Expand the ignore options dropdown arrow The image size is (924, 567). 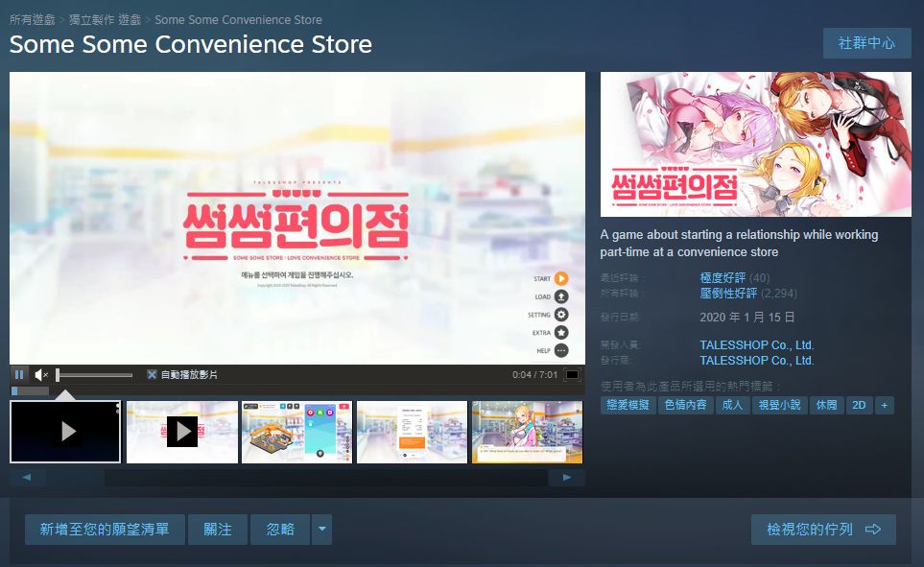point(321,530)
